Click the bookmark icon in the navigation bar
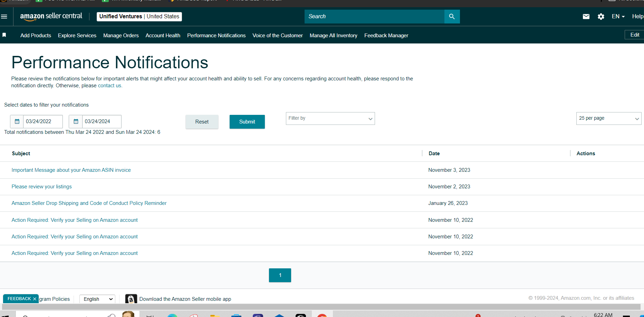Screen dimensions: 644x317 4,35
